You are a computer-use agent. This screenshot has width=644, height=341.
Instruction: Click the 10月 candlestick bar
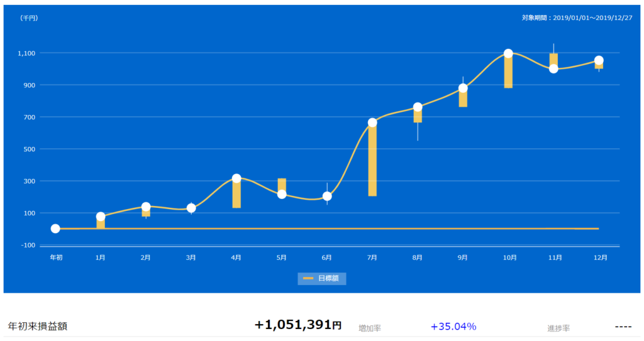[508, 70]
